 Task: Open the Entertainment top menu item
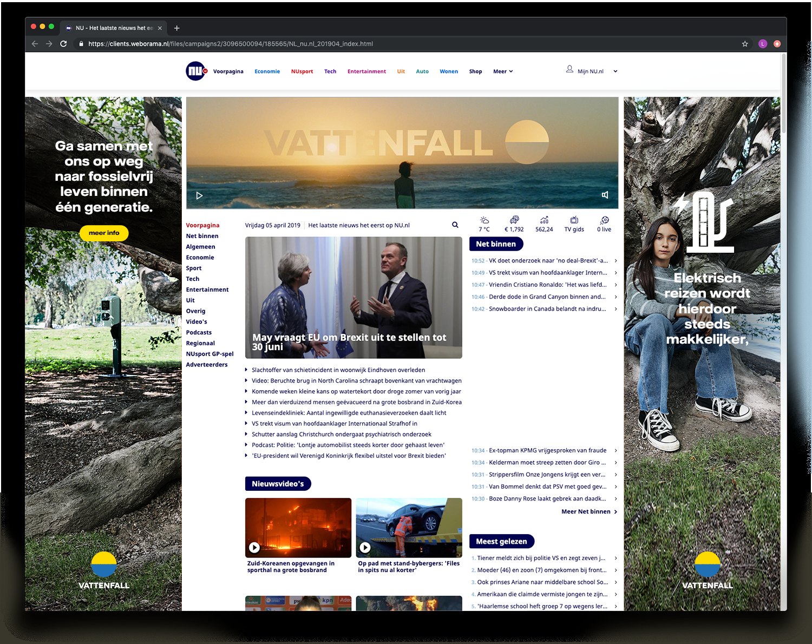tap(366, 71)
